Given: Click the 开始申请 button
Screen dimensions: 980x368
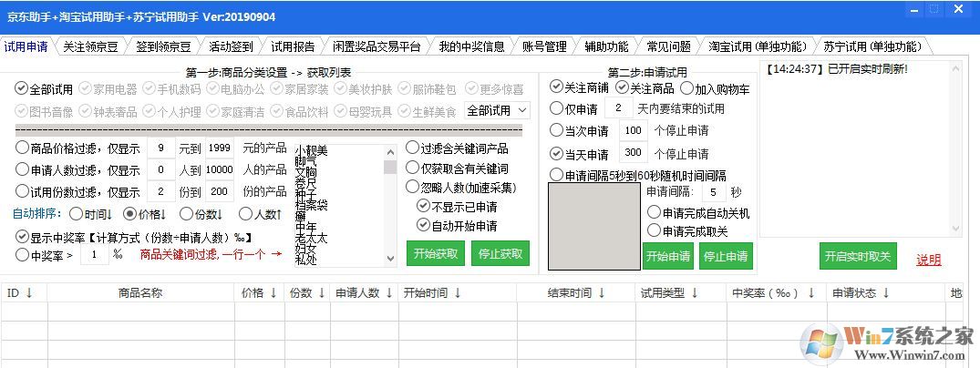Looking at the screenshot, I should click(x=668, y=256).
